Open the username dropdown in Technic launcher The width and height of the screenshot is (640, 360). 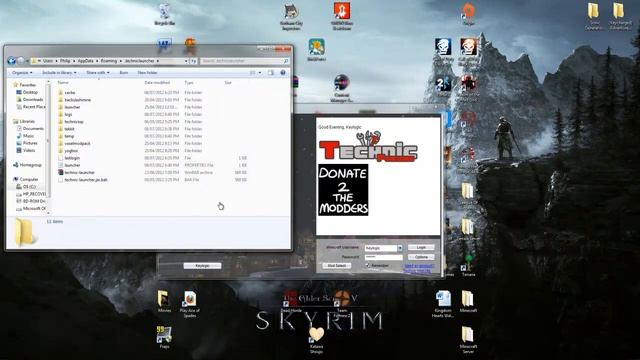click(400, 248)
